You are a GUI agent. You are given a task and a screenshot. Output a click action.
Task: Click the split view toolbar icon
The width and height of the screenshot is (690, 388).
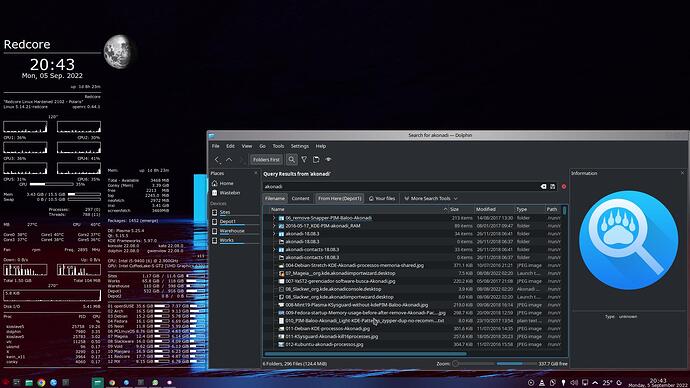tap(316, 160)
